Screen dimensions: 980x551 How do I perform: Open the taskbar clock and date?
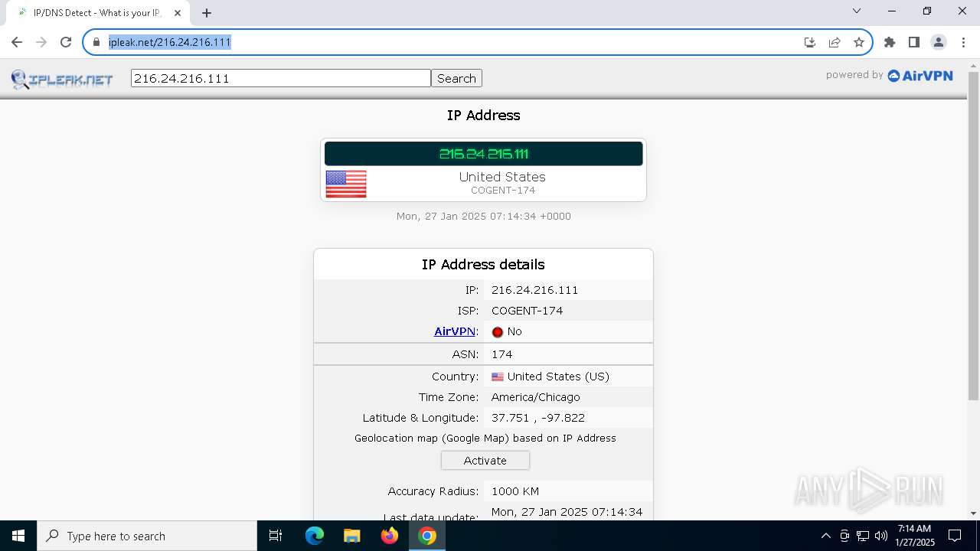click(x=915, y=536)
